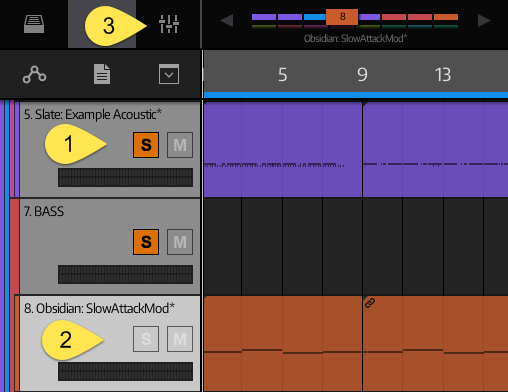The image size is (508, 392).
Task: Mute the Slate Example Acoustic track
Action: tap(180, 145)
